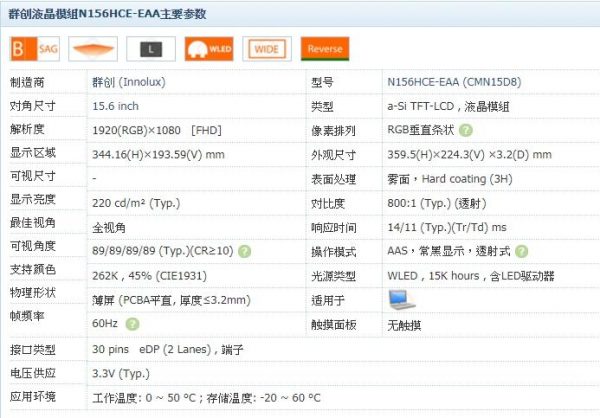Image resolution: width=600 pixels, height=418 pixels.
Task: Click the 物理形状 label
Action: point(33,292)
